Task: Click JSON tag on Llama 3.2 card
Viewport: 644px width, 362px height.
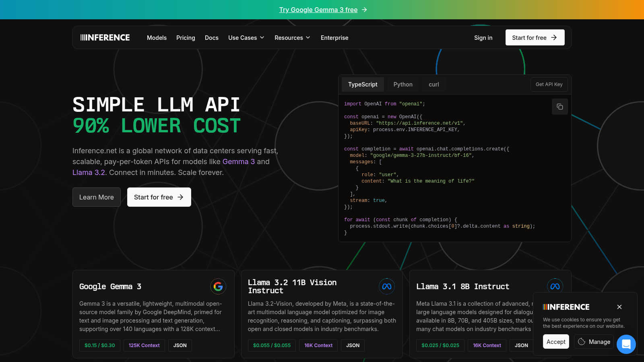Action: coord(353,346)
